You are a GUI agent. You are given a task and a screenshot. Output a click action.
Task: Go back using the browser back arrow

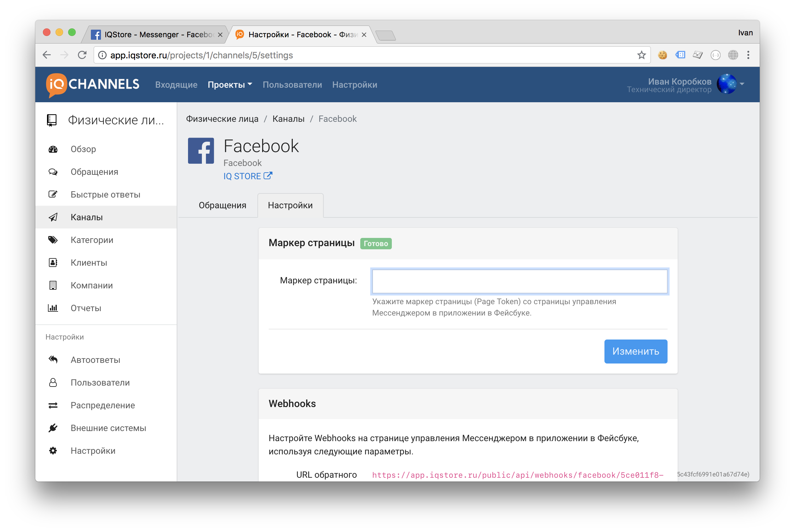point(47,55)
